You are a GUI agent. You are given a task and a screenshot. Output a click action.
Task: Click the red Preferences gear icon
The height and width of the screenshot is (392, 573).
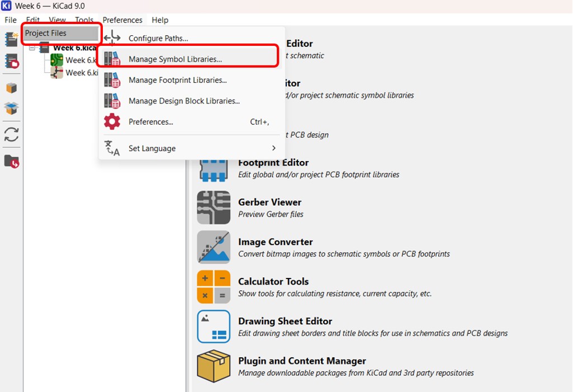(112, 121)
